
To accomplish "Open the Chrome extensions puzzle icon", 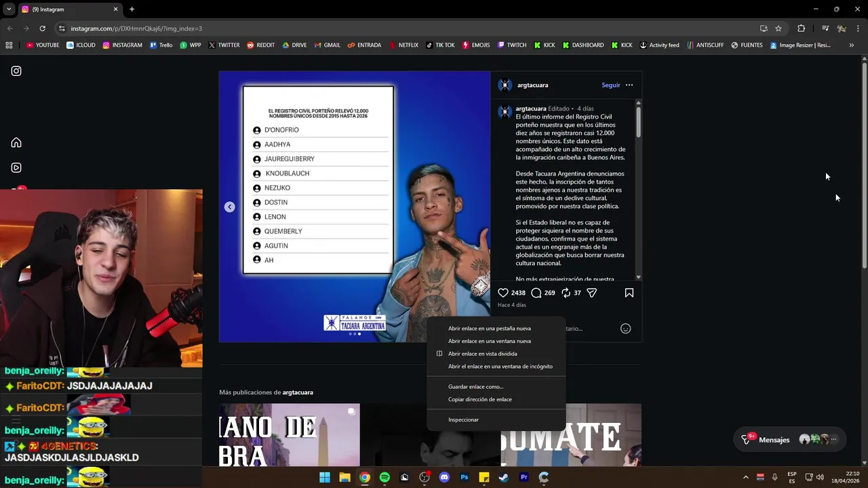I will [802, 28].
